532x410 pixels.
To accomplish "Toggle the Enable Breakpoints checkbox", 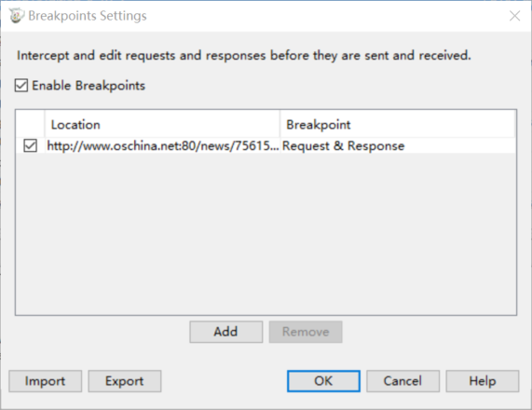I will point(21,86).
